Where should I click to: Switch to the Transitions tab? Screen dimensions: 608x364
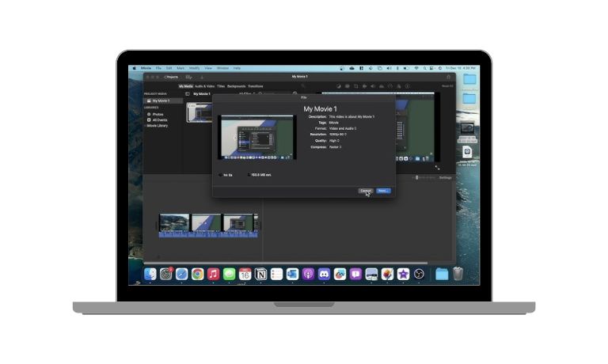click(x=256, y=85)
